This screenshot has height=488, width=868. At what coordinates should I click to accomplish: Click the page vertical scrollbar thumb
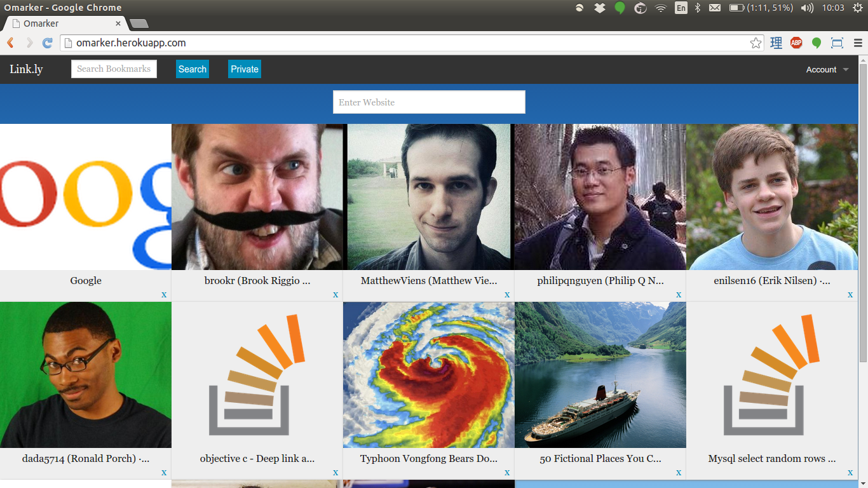(x=863, y=213)
